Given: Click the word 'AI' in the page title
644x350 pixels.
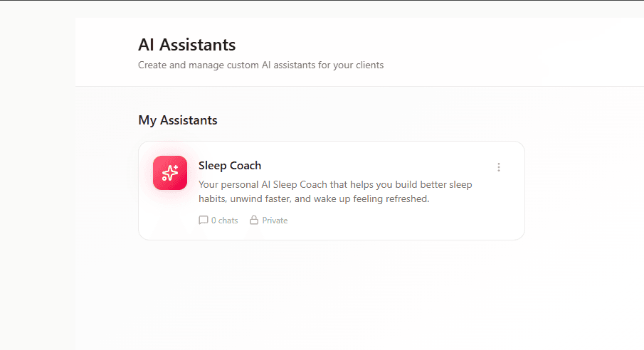Looking at the screenshot, I should tap(147, 45).
